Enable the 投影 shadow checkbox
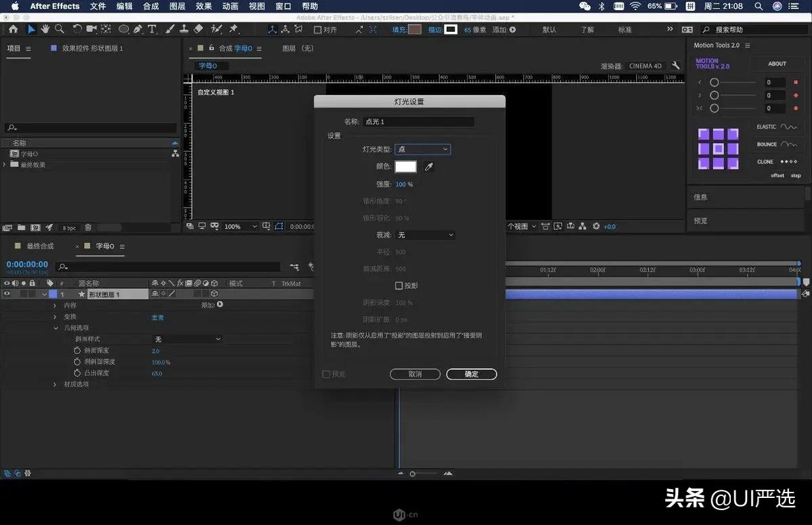Viewport: 812px width, 525px height. coord(398,286)
